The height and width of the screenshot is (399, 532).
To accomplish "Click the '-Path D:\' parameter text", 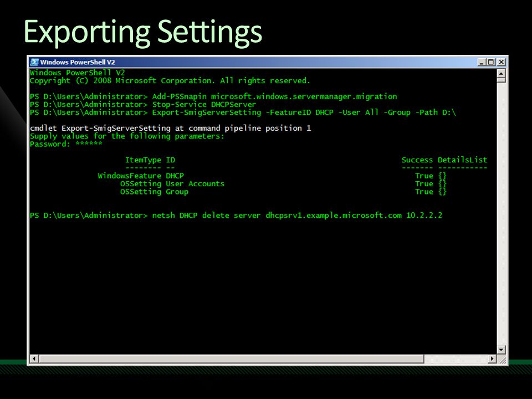I will 436,112.
